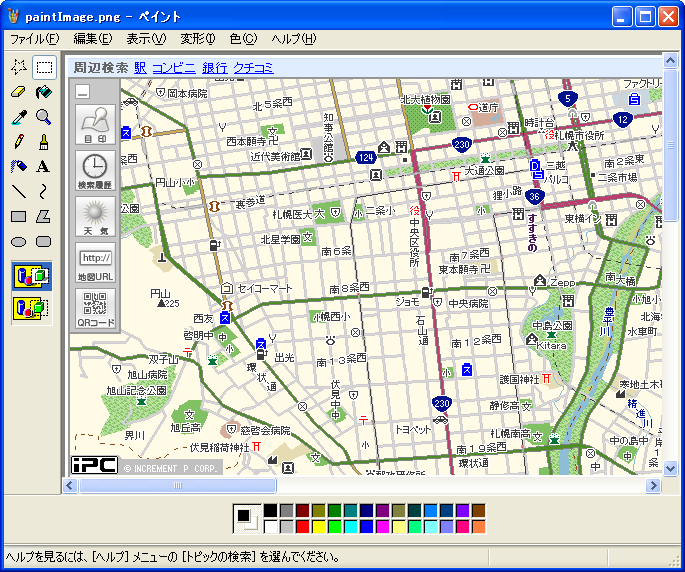Click the QRコード button
685x572 pixels.
point(95,309)
